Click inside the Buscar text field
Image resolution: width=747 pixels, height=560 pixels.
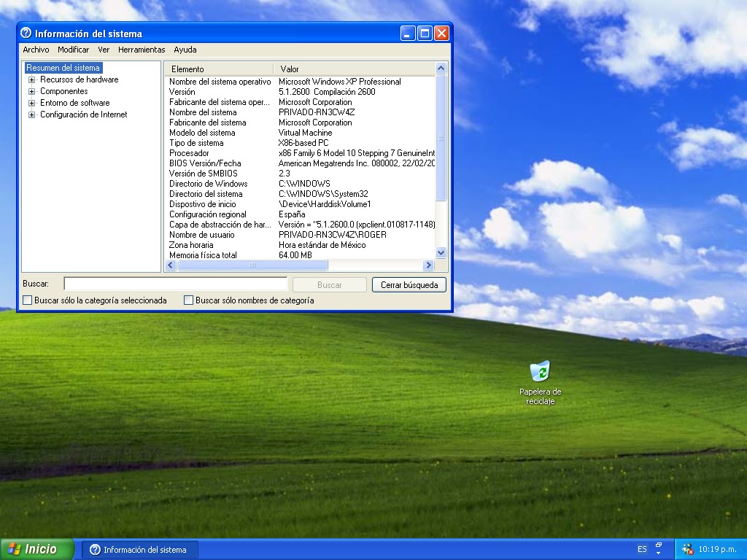pos(175,284)
